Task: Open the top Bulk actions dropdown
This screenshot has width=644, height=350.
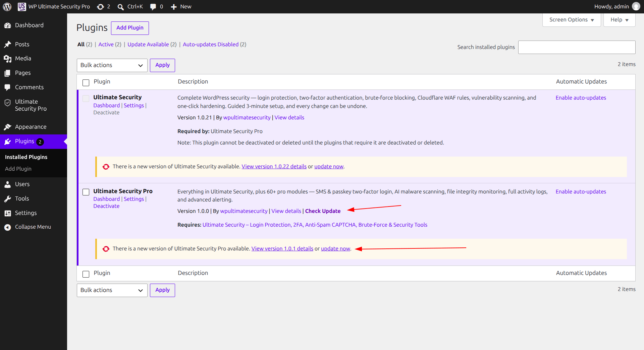Action: [x=112, y=65]
